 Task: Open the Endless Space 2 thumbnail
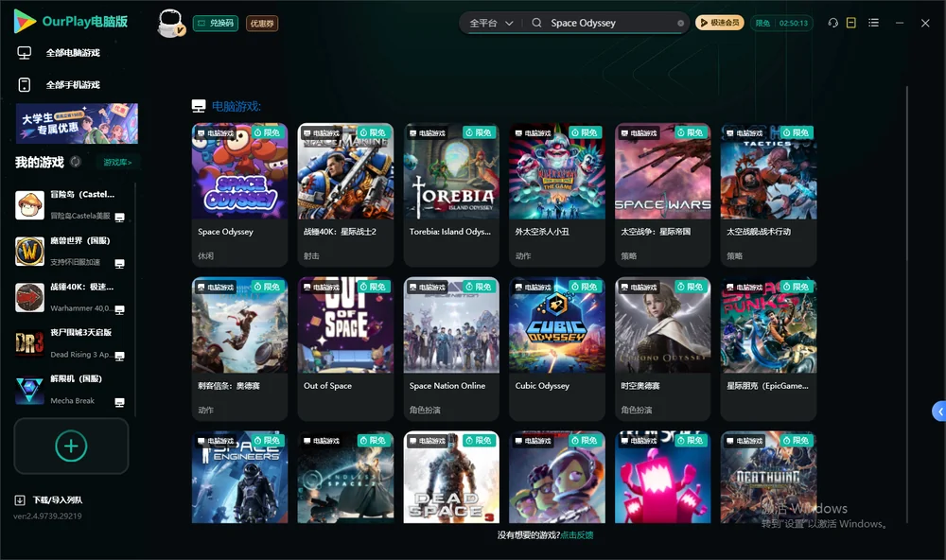345,477
